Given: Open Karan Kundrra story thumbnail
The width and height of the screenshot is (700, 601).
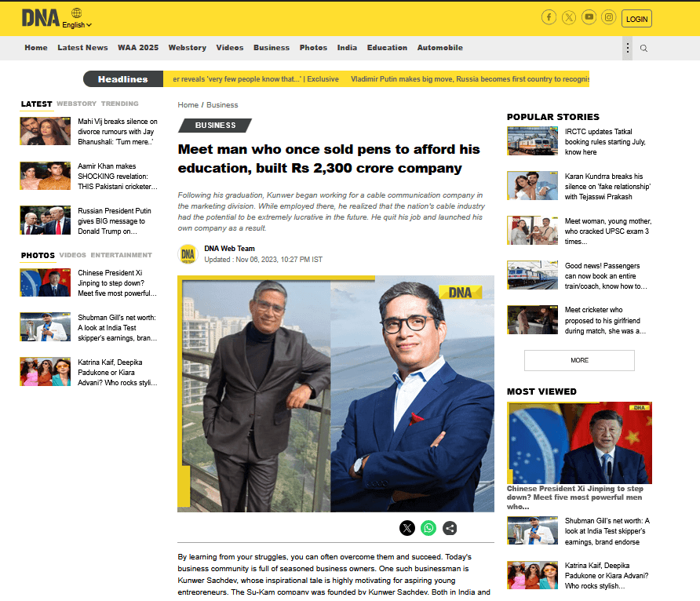Looking at the screenshot, I should click(x=532, y=186).
